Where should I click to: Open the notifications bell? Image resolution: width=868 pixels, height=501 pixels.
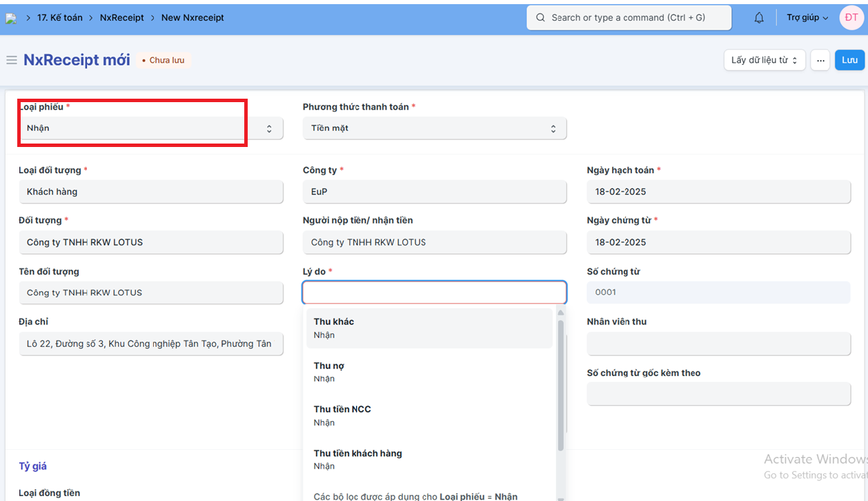tap(759, 18)
